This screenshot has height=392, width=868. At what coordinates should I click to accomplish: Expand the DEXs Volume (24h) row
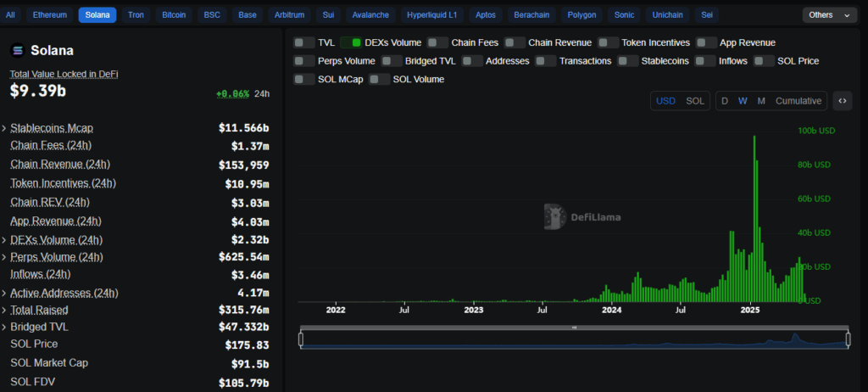tap(4, 241)
